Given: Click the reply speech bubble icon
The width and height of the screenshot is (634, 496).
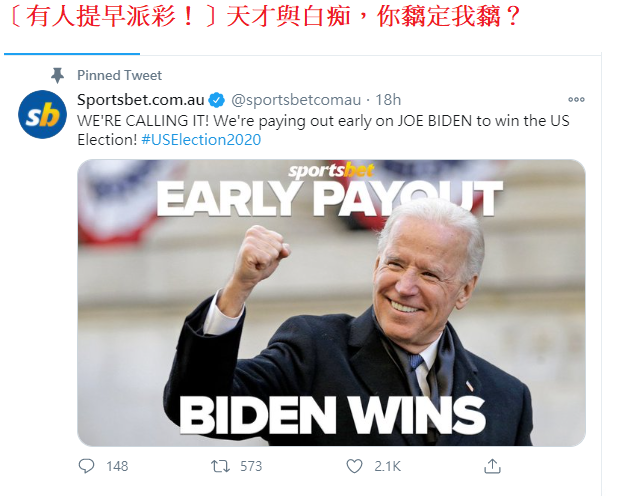Looking at the screenshot, I should [86, 466].
